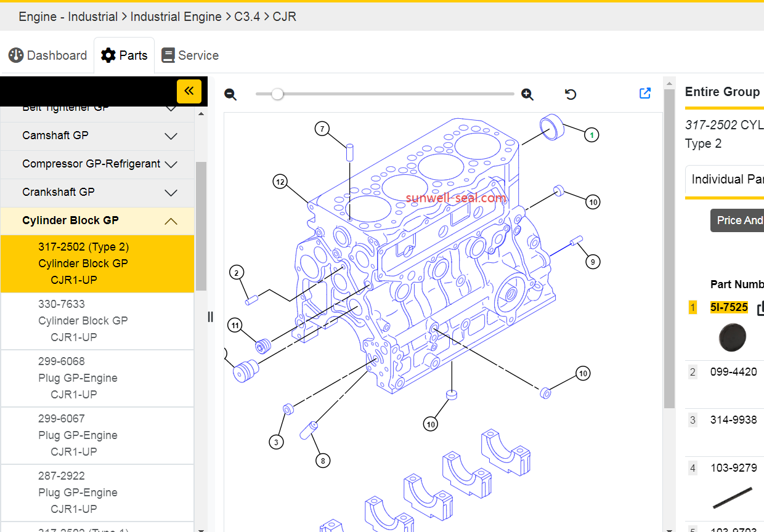
Task: Click the zoom in magnifier icon
Action: [x=527, y=94]
